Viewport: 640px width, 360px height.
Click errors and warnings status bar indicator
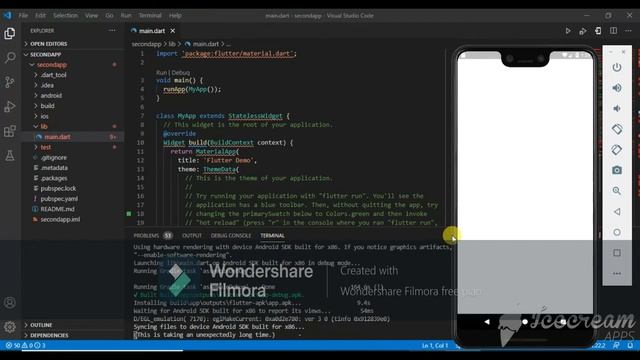(25, 345)
